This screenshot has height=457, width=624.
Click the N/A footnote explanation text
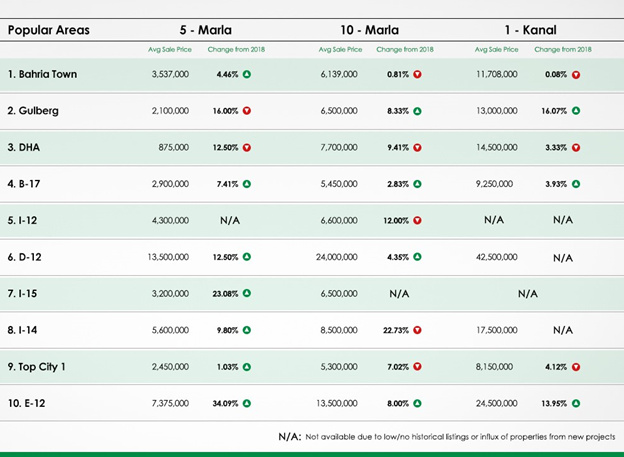click(x=460, y=437)
